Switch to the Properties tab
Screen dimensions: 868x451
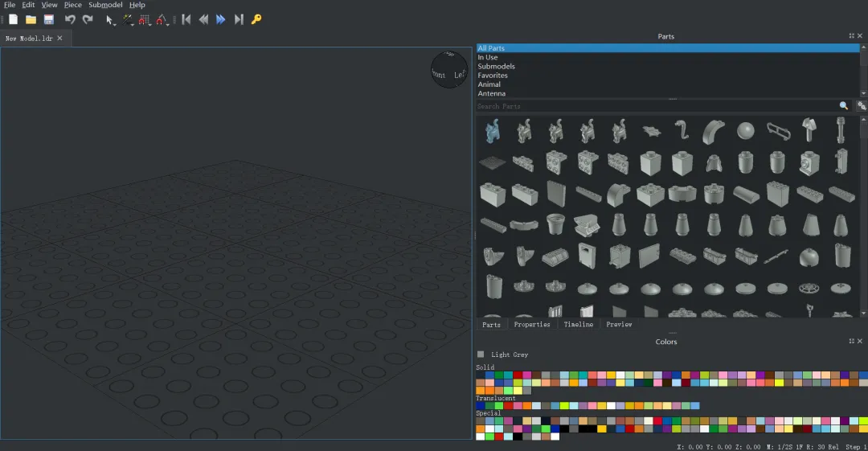click(x=532, y=325)
